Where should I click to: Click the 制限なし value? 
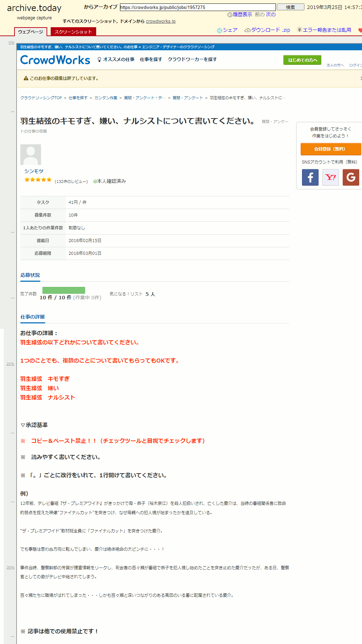(x=77, y=228)
